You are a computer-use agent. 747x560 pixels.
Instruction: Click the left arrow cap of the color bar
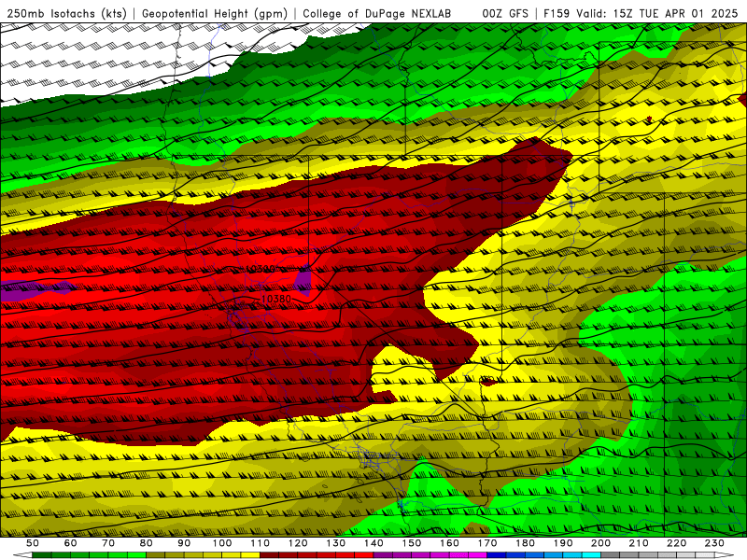22,555
